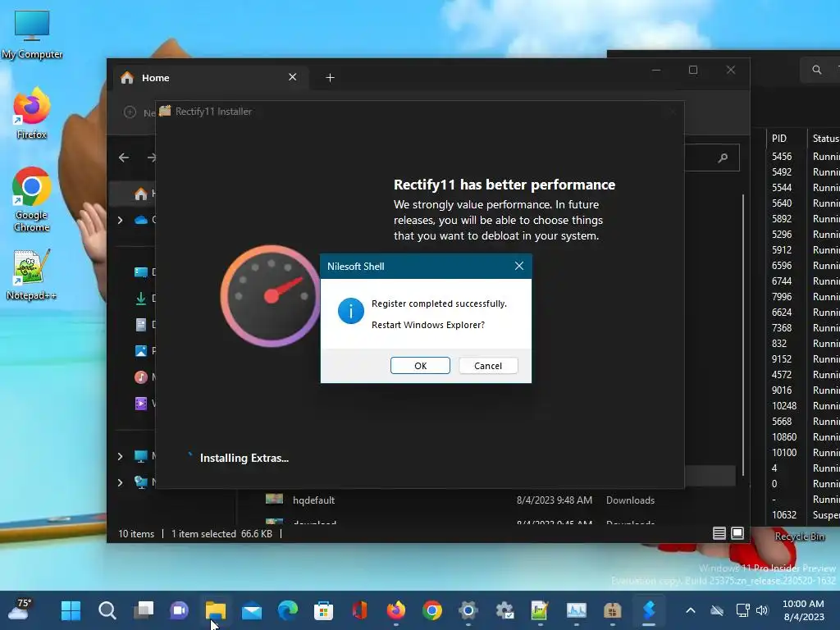Open Task View from the taskbar
This screenshot has height=630, width=840.
tap(143, 610)
